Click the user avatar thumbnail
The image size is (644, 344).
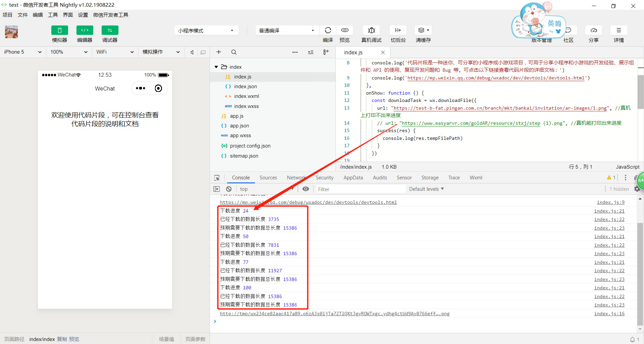pyautogui.click(x=11, y=32)
